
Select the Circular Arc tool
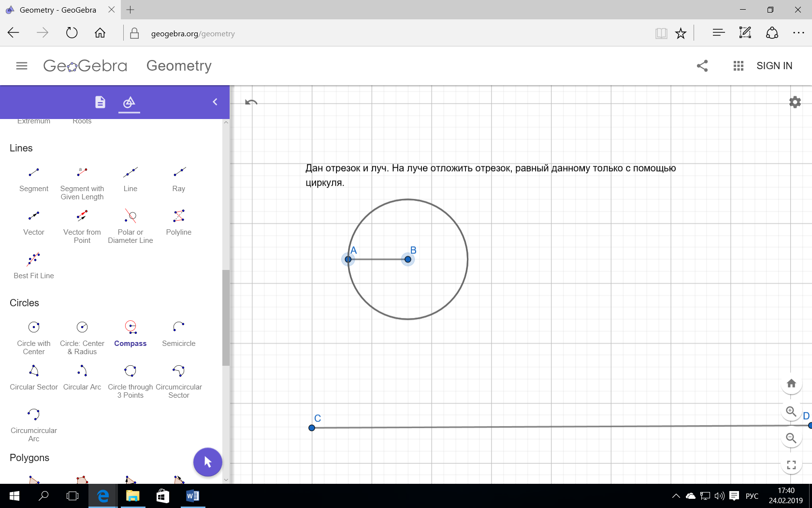[x=82, y=377]
